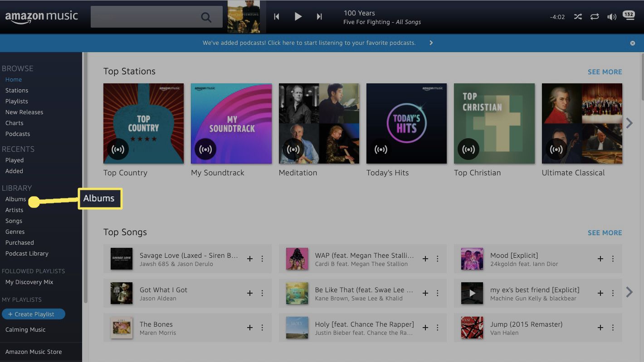Open the volume control
644x362 pixels.
pos(612,17)
